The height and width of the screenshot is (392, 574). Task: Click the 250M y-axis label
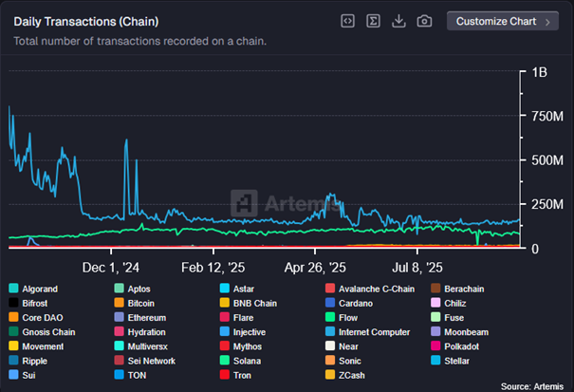coord(547,204)
